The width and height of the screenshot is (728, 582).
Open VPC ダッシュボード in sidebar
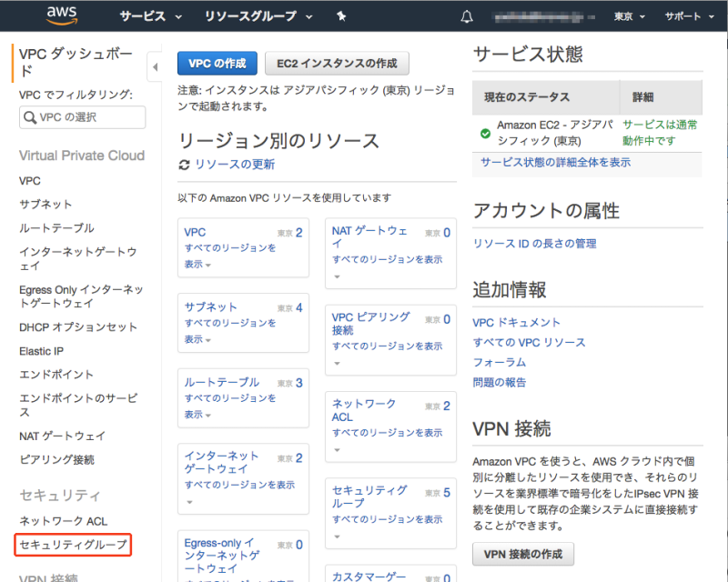(x=76, y=62)
